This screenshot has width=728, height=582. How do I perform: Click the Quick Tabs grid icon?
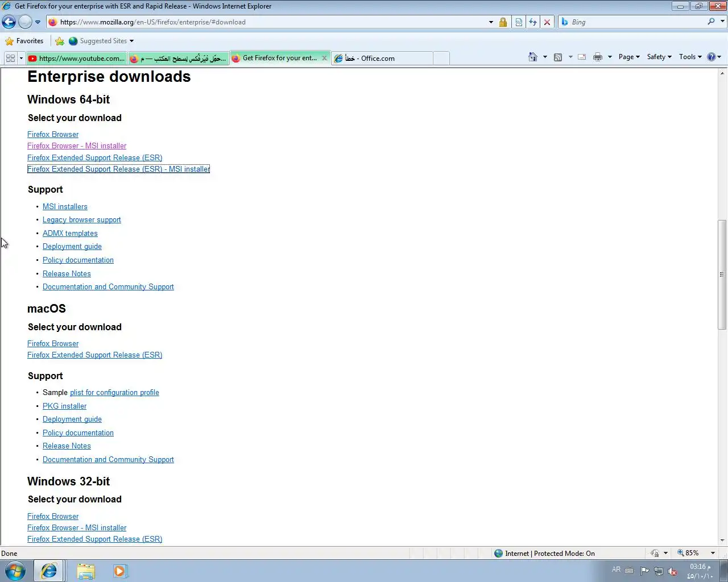(10, 58)
